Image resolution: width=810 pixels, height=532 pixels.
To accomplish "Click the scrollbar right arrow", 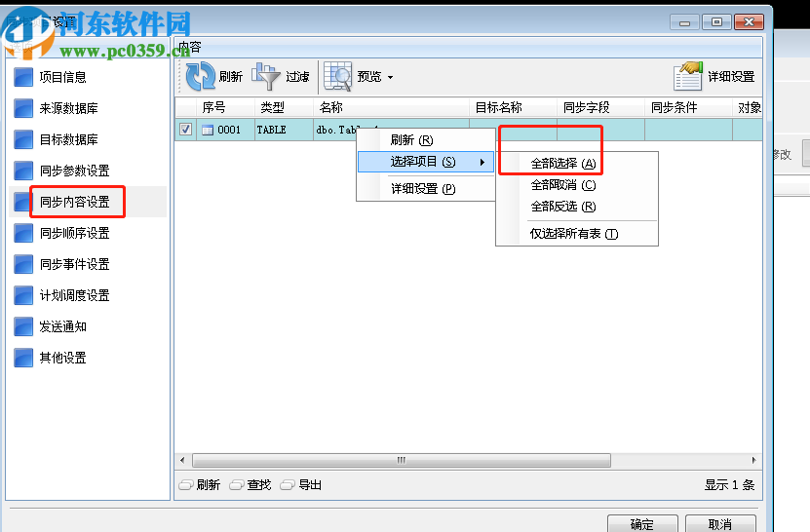I will tap(753, 460).
